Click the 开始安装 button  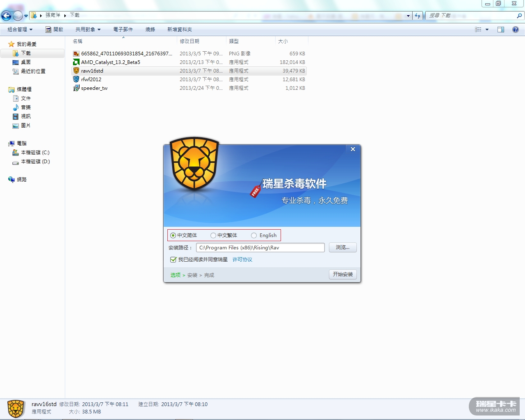click(x=343, y=274)
